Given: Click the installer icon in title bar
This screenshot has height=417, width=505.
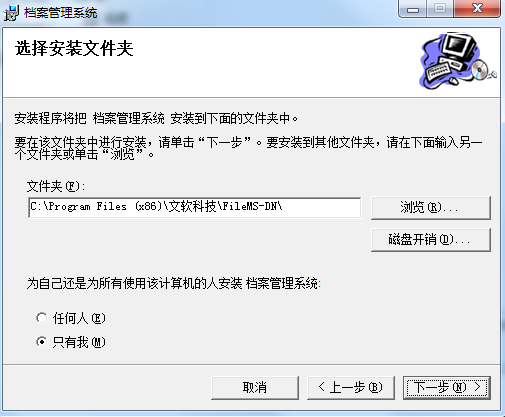Looking at the screenshot, I should tap(11, 13).
